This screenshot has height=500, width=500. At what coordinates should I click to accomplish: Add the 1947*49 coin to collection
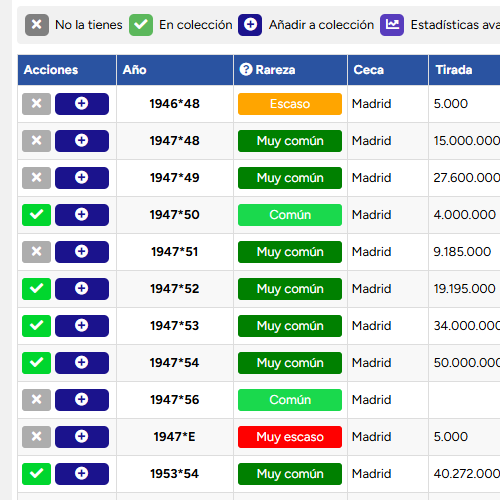point(82,178)
